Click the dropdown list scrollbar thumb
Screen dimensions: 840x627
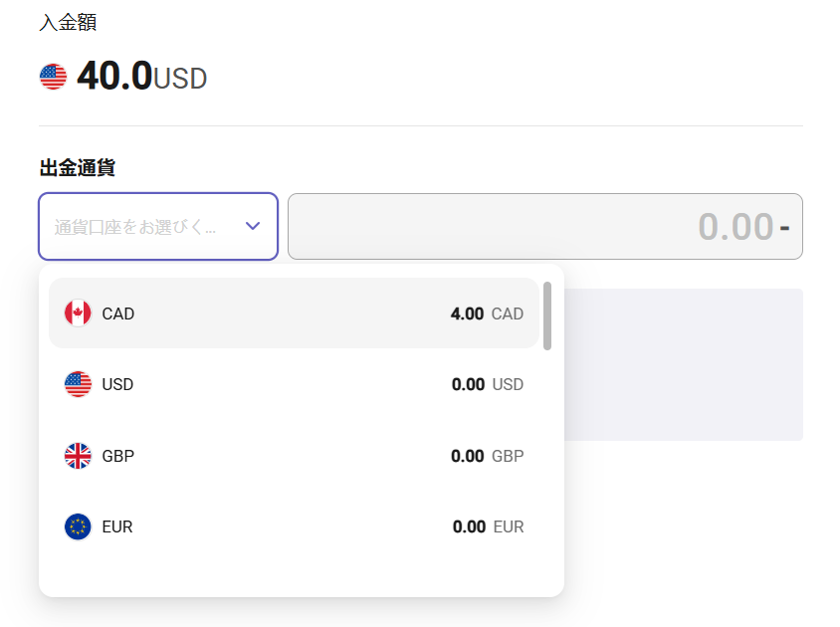(547, 316)
